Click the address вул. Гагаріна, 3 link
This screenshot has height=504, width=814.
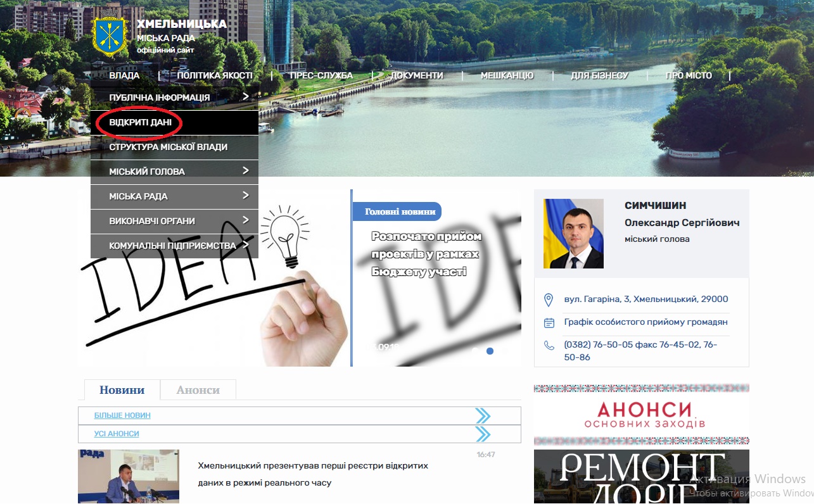click(x=646, y=299)
